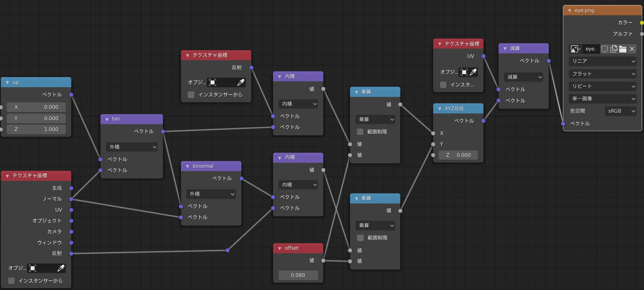
Task: Open the 外積 dropdown in binormal node
Action: coord(211,194)
